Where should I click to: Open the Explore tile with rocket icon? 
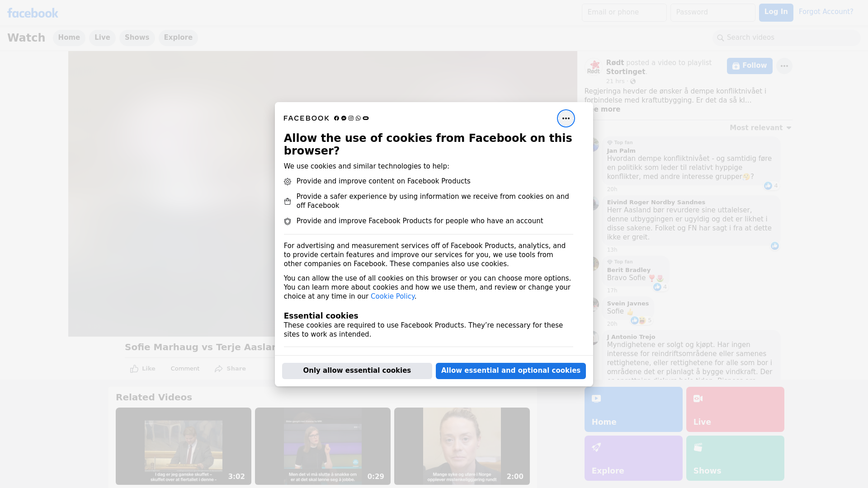point(633,458)
